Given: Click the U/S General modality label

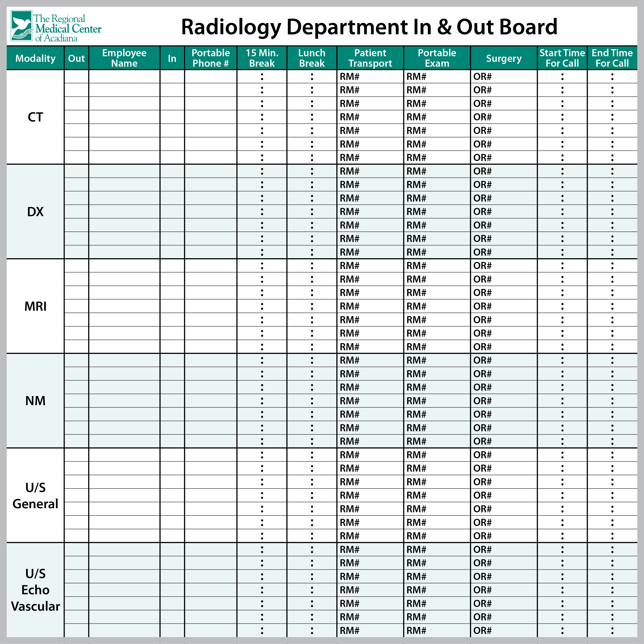Looking at the screenshot, I should click(x=35, y=496).
